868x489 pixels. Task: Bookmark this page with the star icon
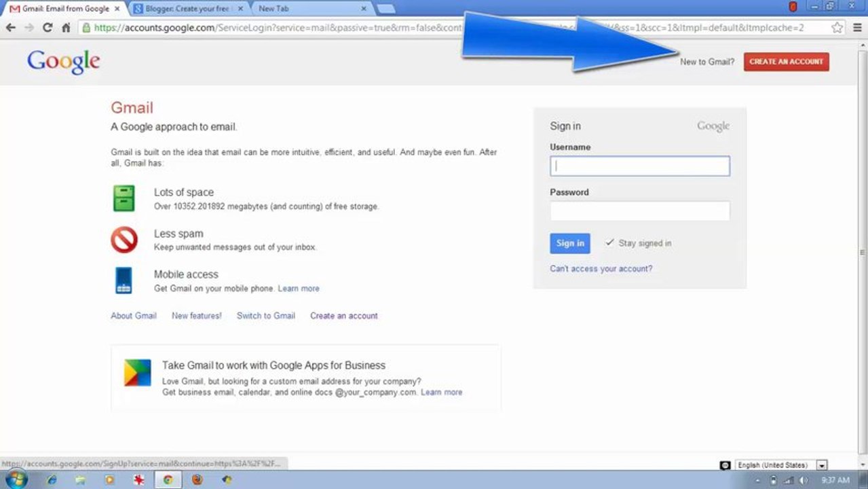[x=837, y=28]
